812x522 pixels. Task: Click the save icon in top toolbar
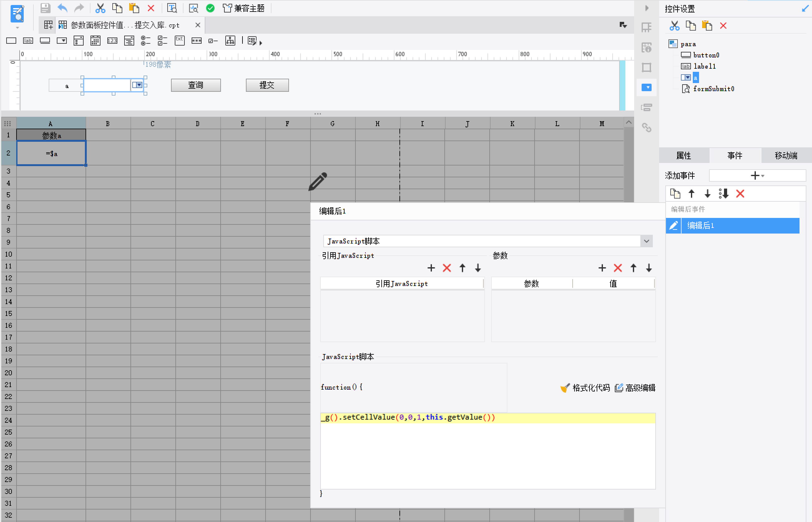coord(45,8)
